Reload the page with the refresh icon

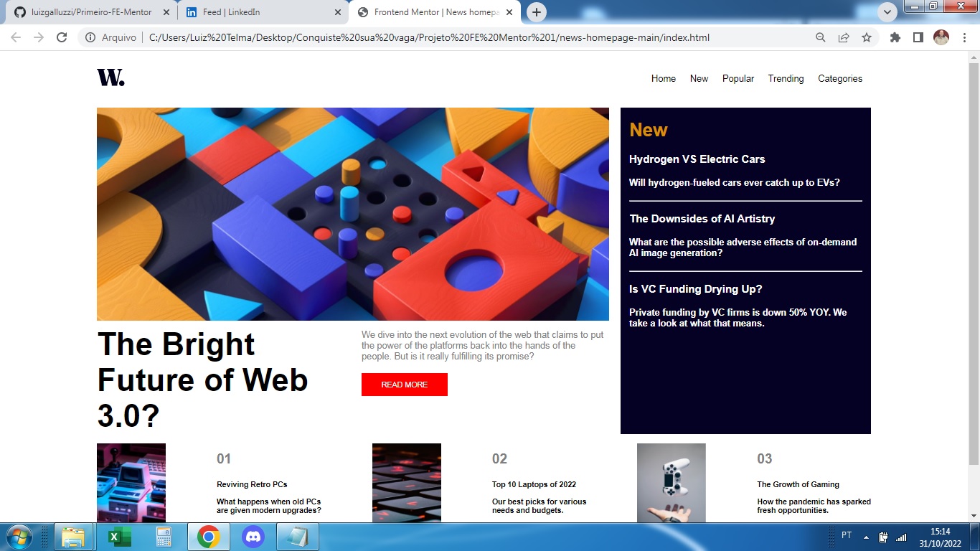pos(62,37)
